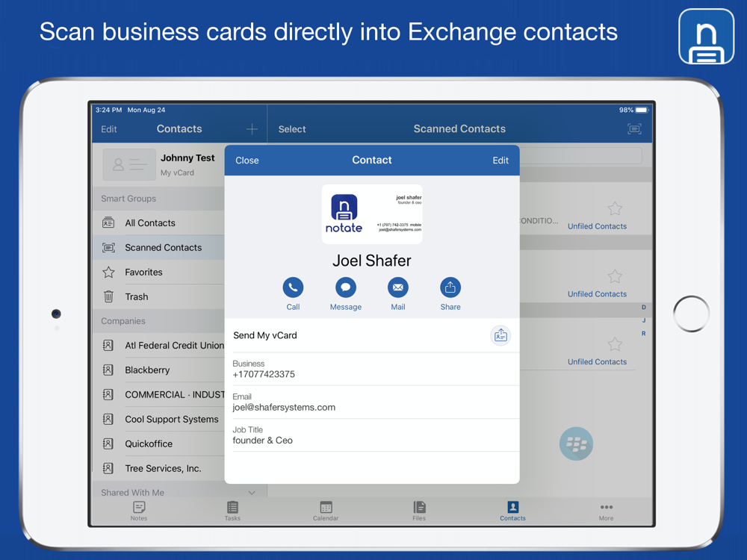Jump to index letter J
747x560 pixels.
644,320
